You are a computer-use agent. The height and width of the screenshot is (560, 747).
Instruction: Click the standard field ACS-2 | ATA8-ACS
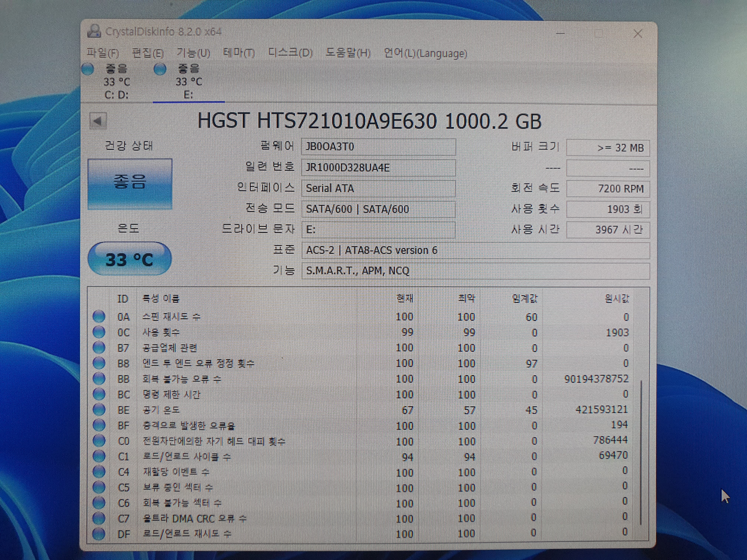coord(475,251)
